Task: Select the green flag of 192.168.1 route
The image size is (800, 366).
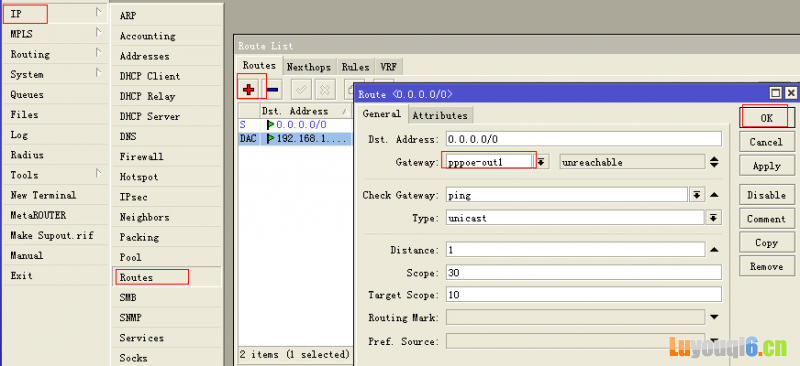Action: (270, 138)
